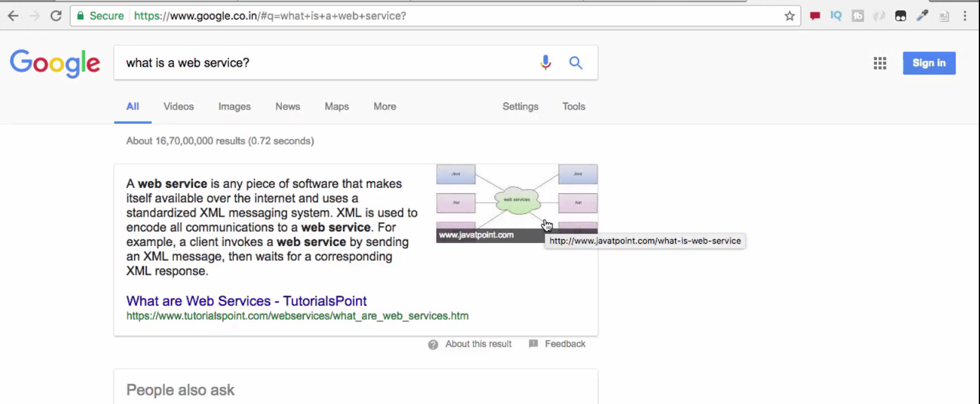Open Chrome's three-dot menu

pos(965,16)
